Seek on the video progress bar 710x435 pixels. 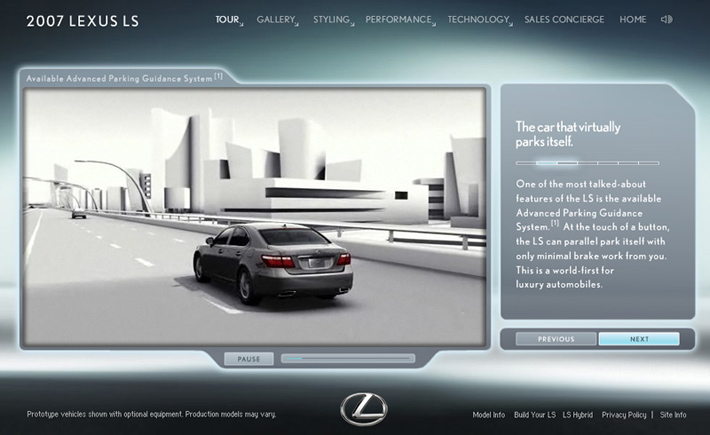348,359
